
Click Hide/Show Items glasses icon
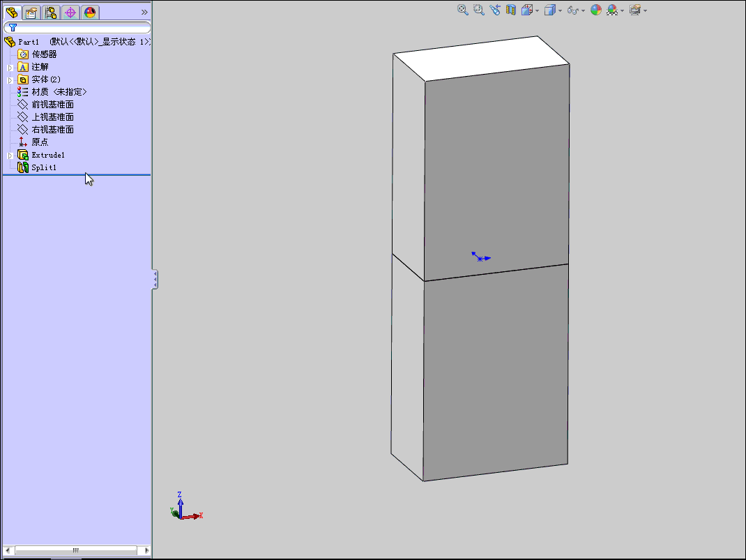click(x=573, y=10)
